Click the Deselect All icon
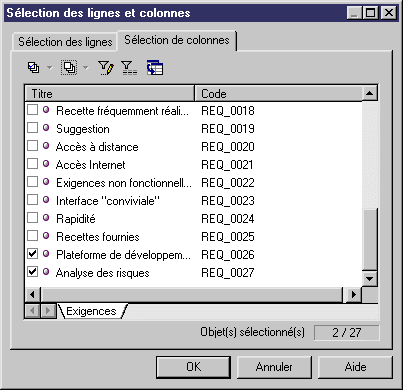This screenshot has height=390, width=403. pos(69,68)
